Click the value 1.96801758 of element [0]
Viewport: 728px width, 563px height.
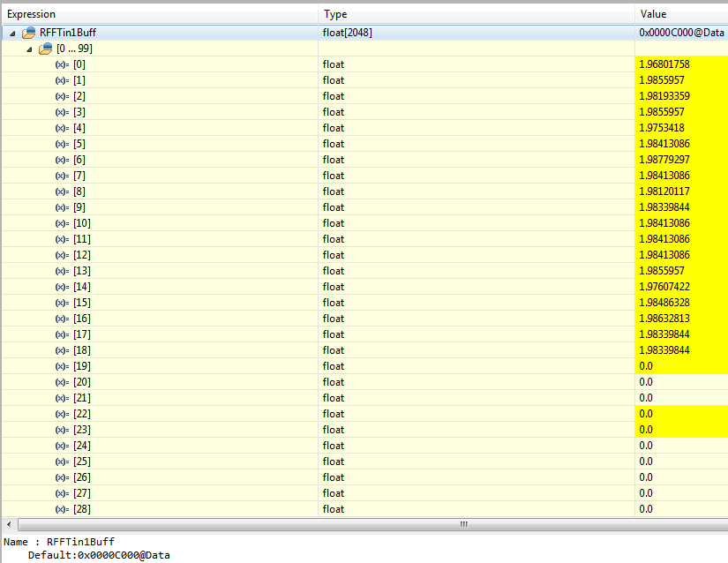(664, 64)
